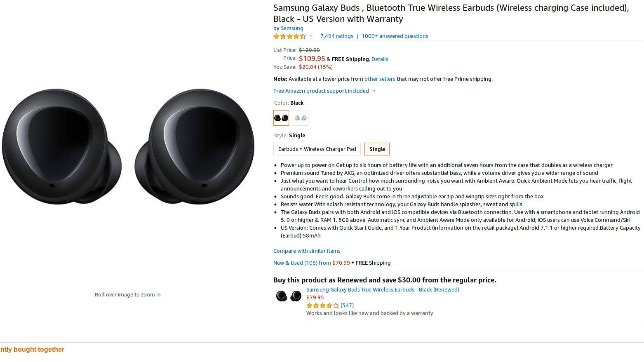Expand the rating breakdown chevron
644x362 pixels.
click(311, 36)
